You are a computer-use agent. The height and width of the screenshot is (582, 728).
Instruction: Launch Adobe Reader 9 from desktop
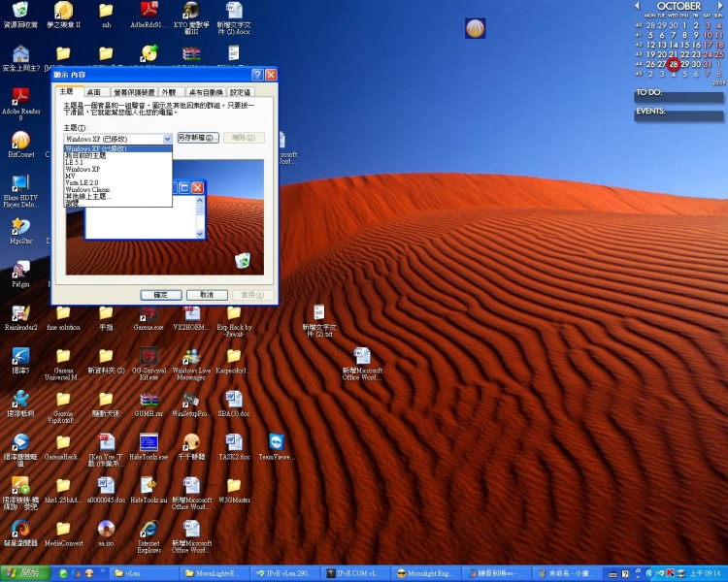click(19, 97)
